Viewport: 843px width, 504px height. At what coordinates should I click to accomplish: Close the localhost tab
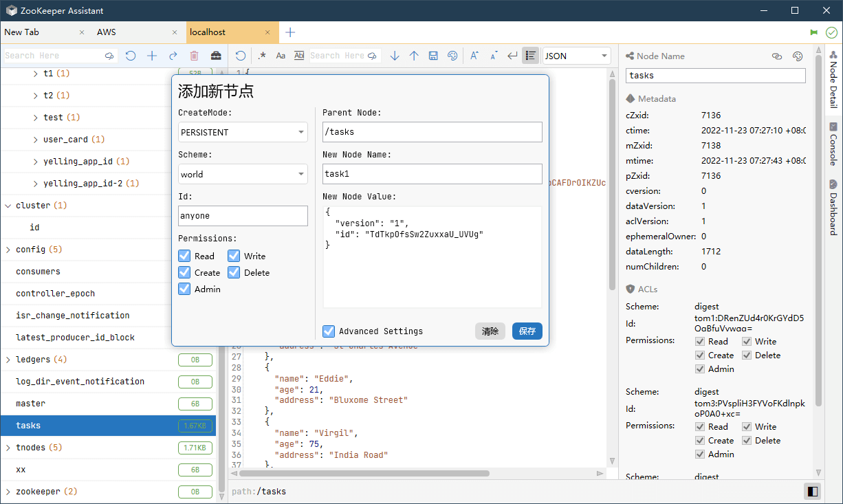click(x=268, y=32)
